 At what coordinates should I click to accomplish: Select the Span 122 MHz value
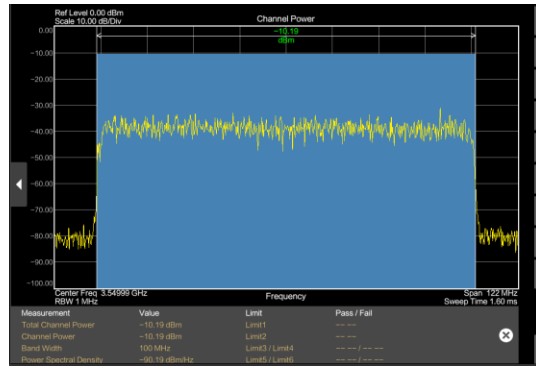tap(490, 293)
